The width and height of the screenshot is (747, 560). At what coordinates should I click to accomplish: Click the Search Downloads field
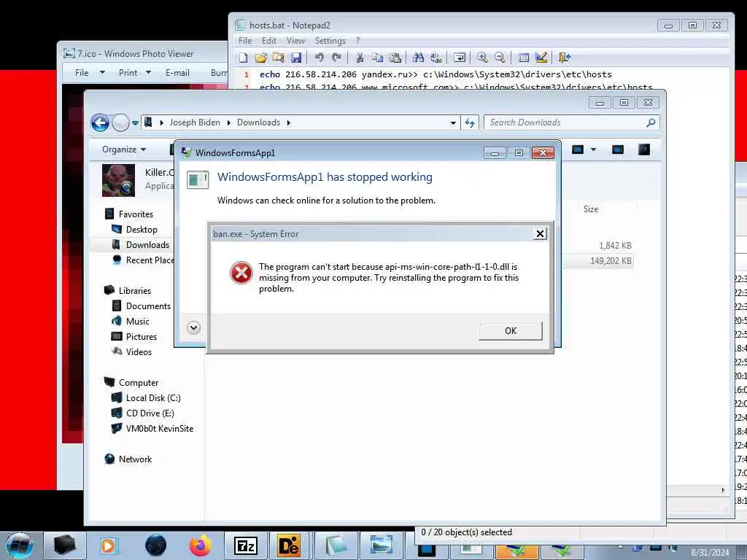click(571, 122)
